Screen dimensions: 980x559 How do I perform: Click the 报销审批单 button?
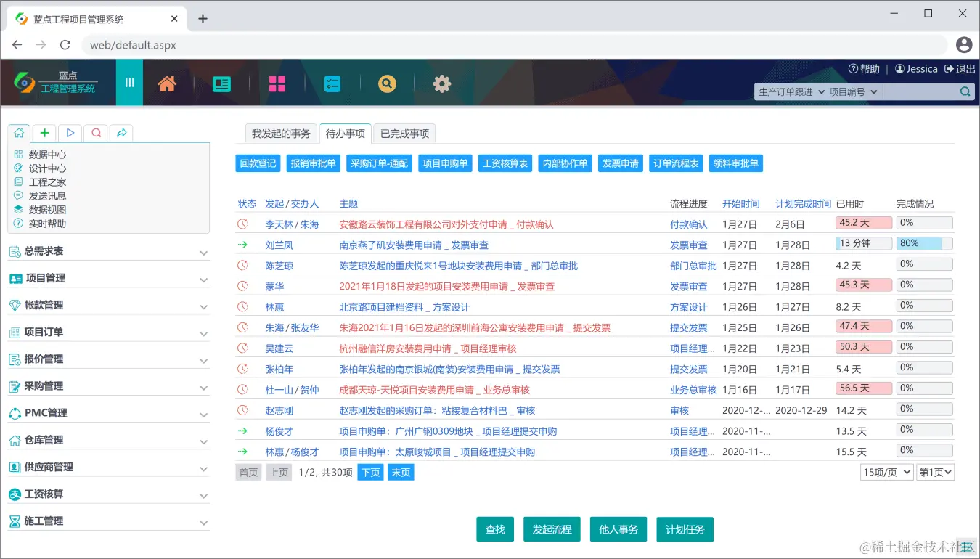pos(314,163)
